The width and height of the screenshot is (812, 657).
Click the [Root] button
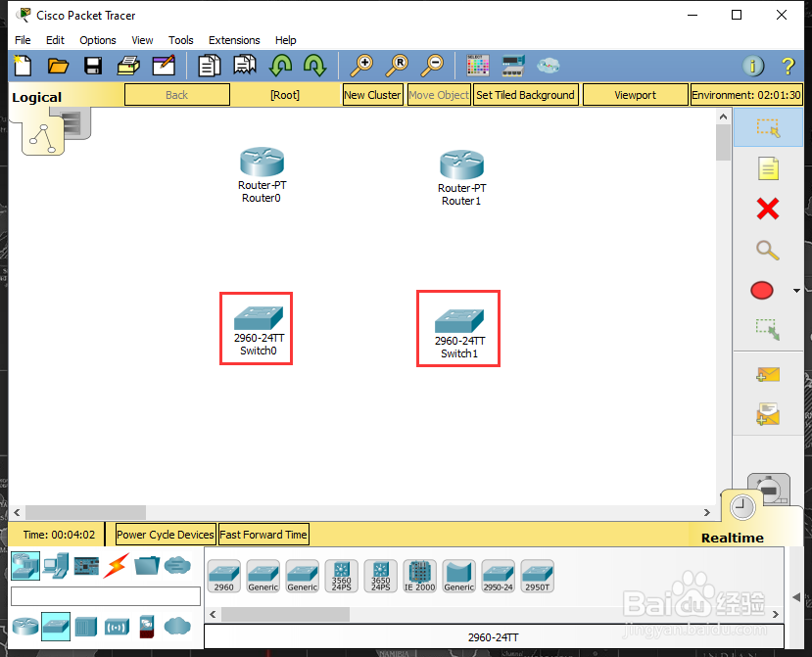point(285,95)
